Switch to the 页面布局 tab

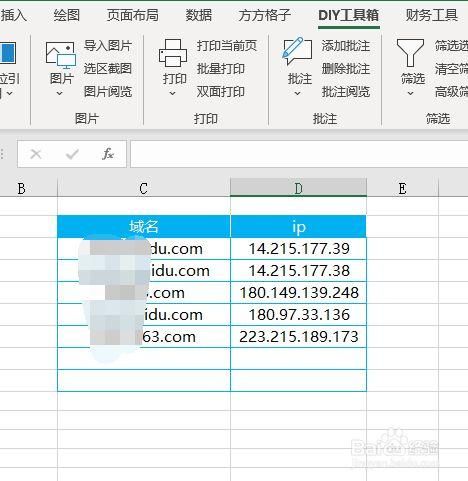(x=133, y=15)
